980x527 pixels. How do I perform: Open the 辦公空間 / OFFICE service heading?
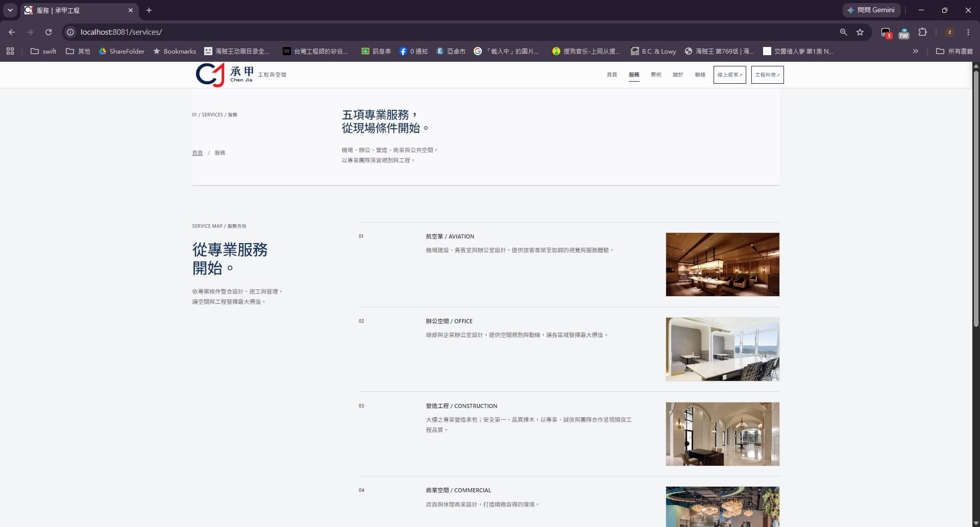coord(449,321)
